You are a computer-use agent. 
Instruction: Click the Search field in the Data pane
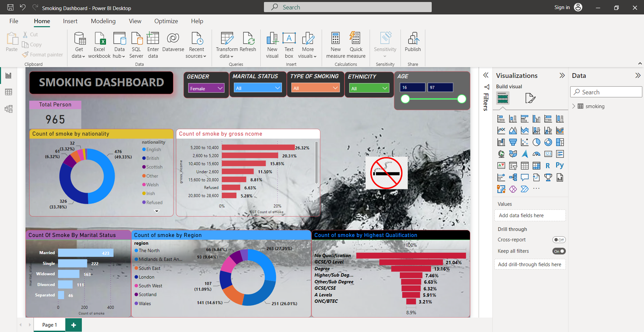pos(606,92)
